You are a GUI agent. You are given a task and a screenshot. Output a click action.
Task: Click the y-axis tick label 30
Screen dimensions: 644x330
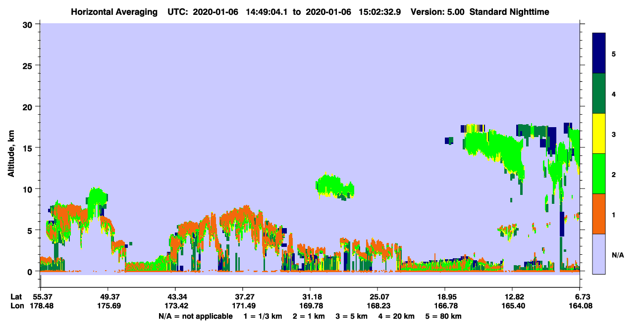pyautogui.click(x=29, y=24)
